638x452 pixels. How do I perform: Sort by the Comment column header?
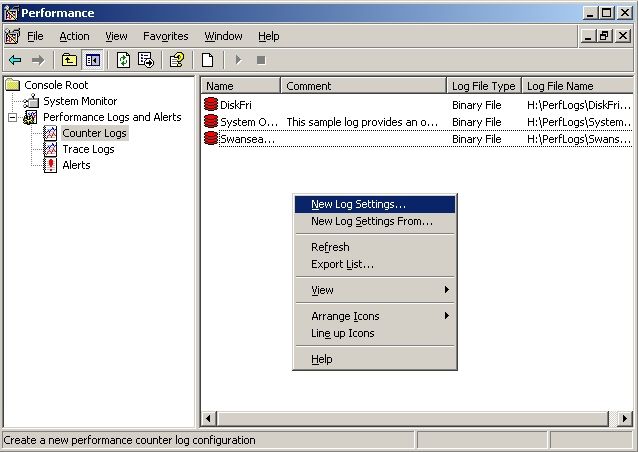364,86
